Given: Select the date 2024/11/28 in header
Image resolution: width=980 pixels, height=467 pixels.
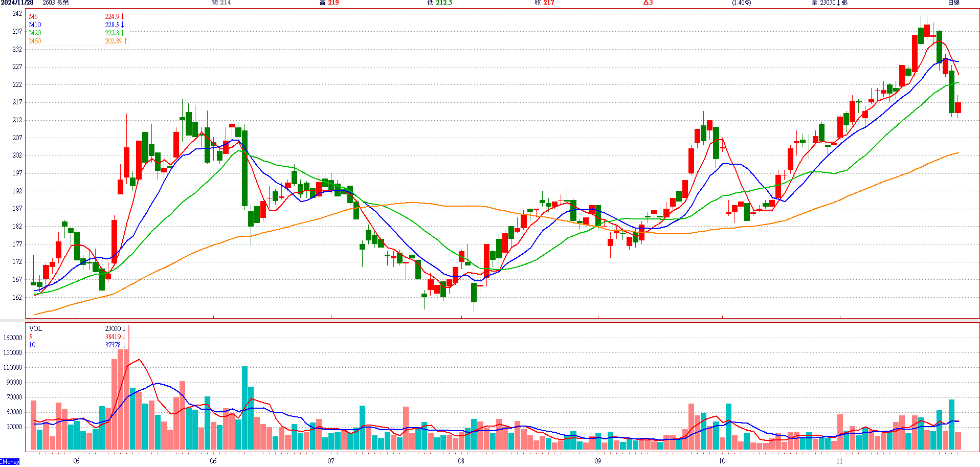Looking at the screenshot, I should point(17,3).
